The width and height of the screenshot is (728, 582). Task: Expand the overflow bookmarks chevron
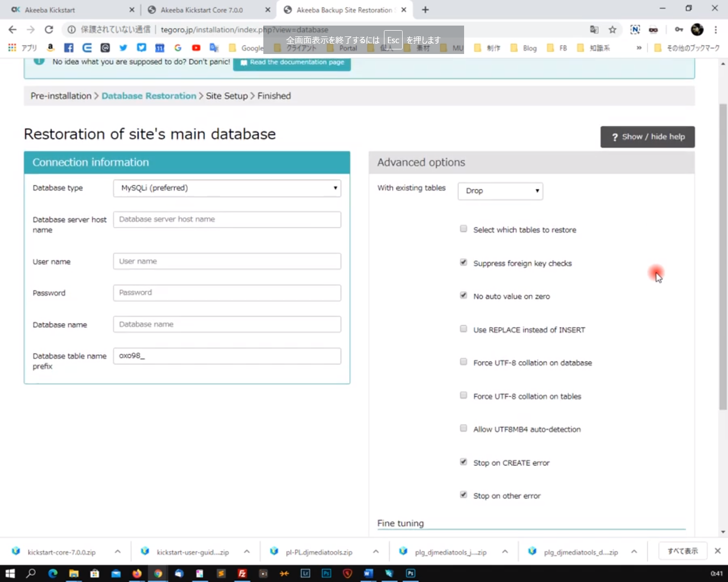point(638,48)
